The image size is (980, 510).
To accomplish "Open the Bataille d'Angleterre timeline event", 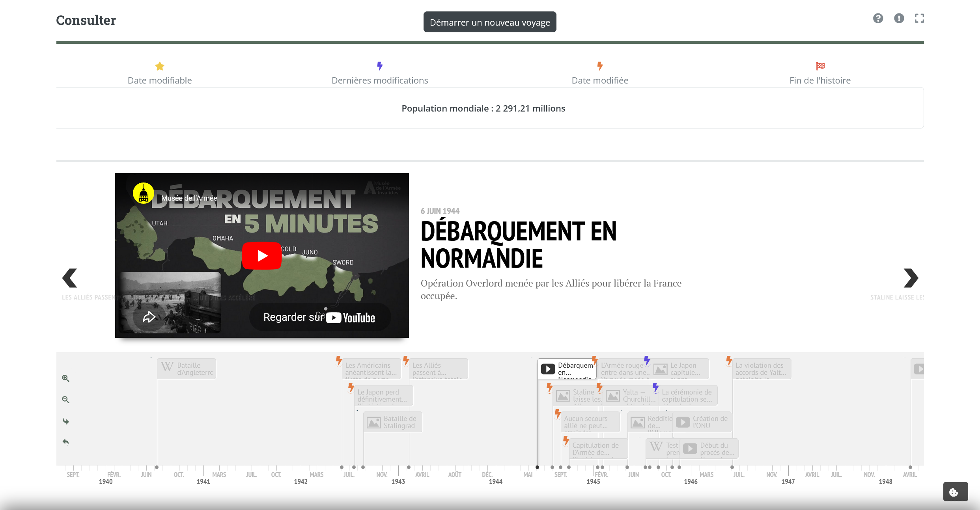I will (x=187, y=369).
